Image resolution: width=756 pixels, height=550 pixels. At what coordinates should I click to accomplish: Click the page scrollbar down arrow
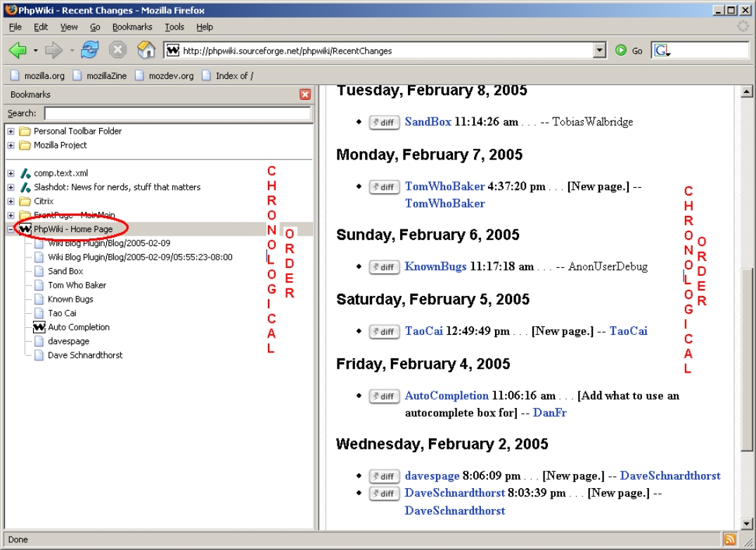pyautogui.click(x=746, y=524)
